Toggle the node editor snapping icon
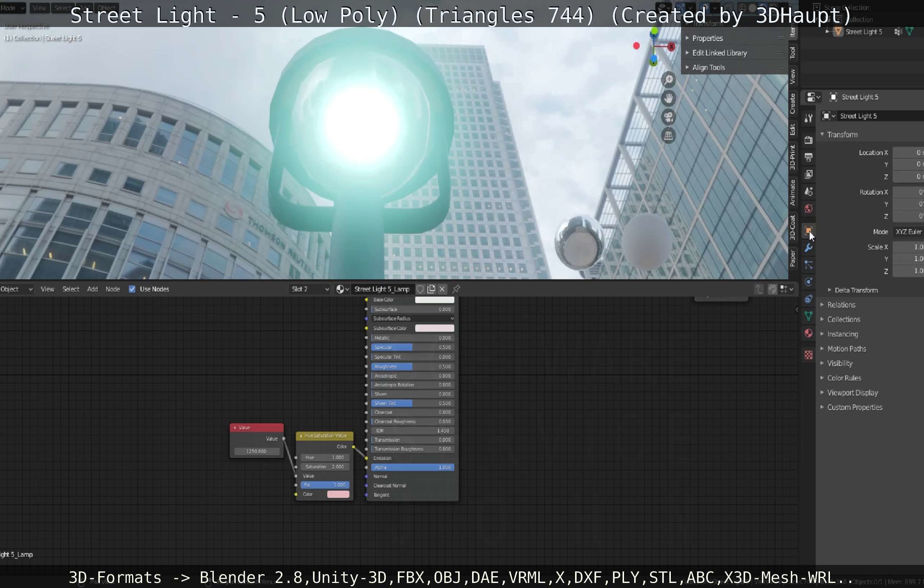Viewport: 924px width, 588px height. (772, 289)
